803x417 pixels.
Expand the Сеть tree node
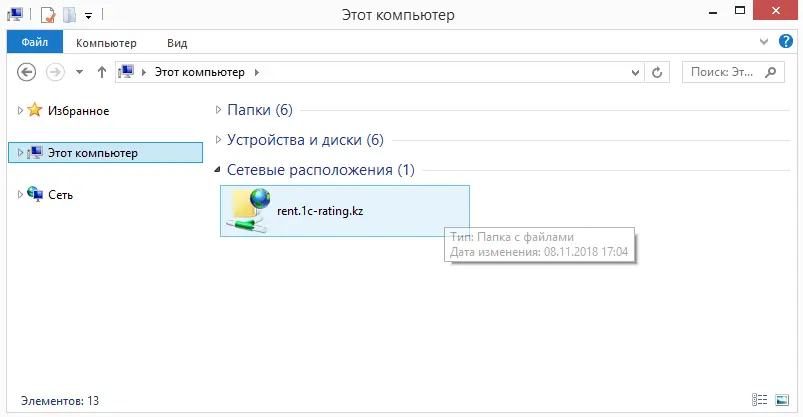20,194
